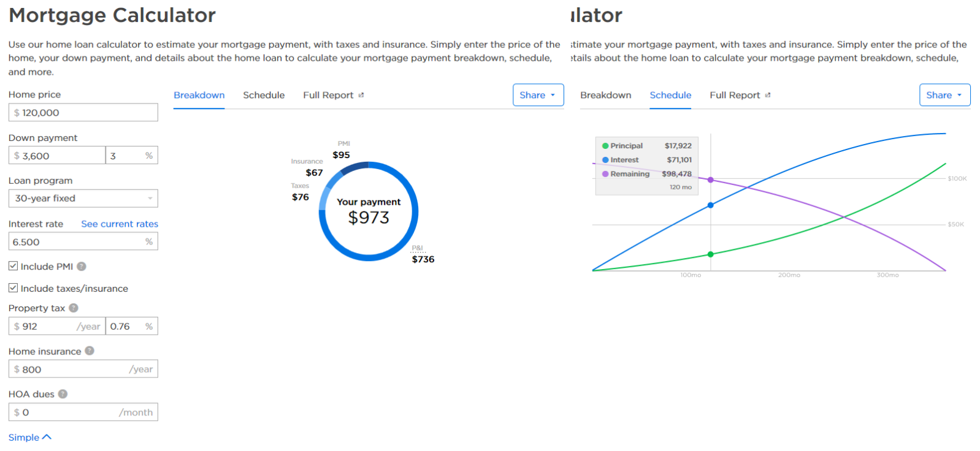Screen dimensions: 980x451
Task: Open the 30-year fixed loan program dropdown
Action: tap(83, 199)
